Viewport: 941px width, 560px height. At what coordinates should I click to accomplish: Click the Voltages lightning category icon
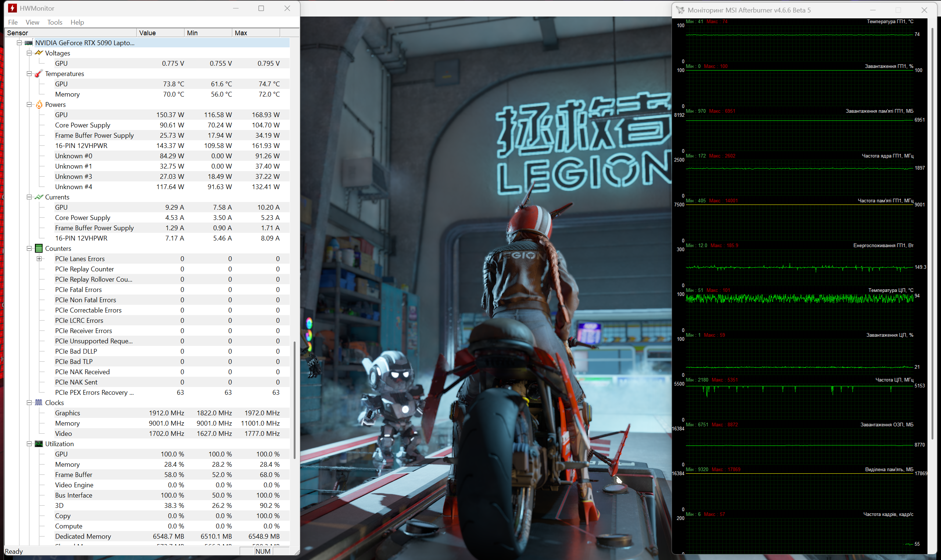[x=39, y=53]
